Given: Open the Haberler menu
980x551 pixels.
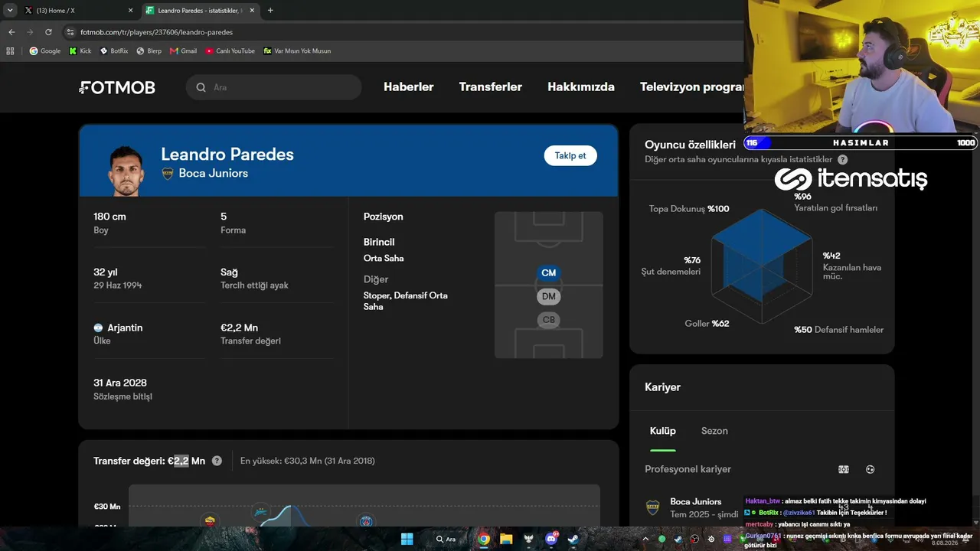Looking at the screenshot, I should 409,87.
